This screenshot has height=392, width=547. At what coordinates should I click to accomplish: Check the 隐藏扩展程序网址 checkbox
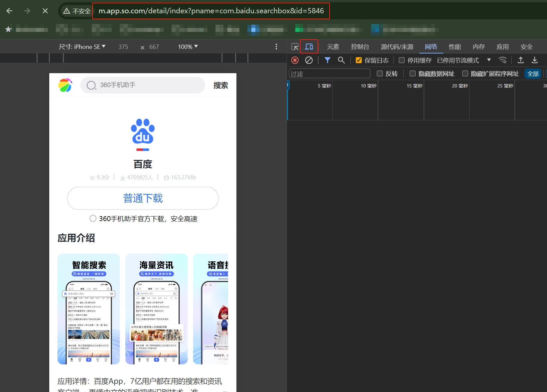[465, 73]
